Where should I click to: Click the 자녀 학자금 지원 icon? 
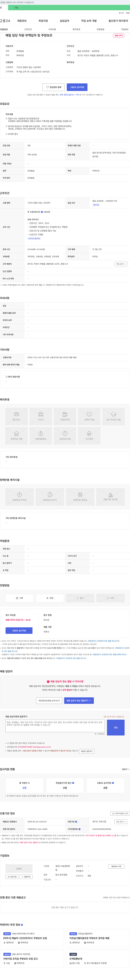click(114, 417)
